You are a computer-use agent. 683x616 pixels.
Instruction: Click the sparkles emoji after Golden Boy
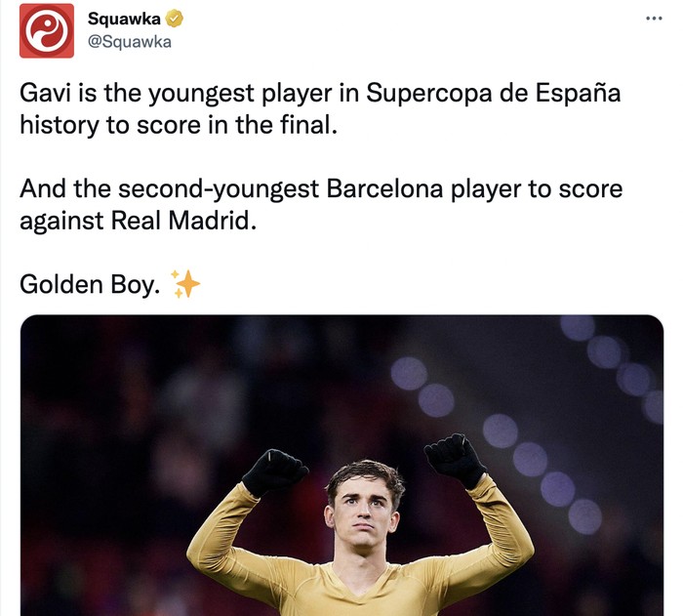[185, 284]
